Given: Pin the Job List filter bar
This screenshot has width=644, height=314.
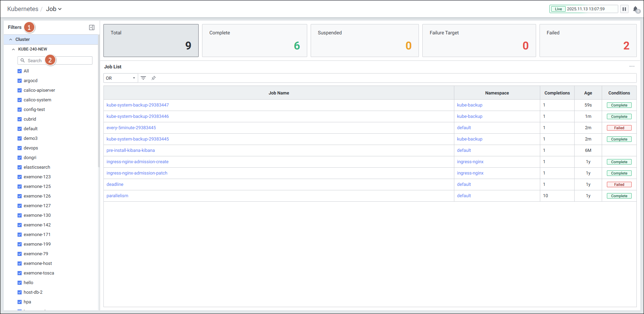Looking at the screenshot, I should click(154, 78).
